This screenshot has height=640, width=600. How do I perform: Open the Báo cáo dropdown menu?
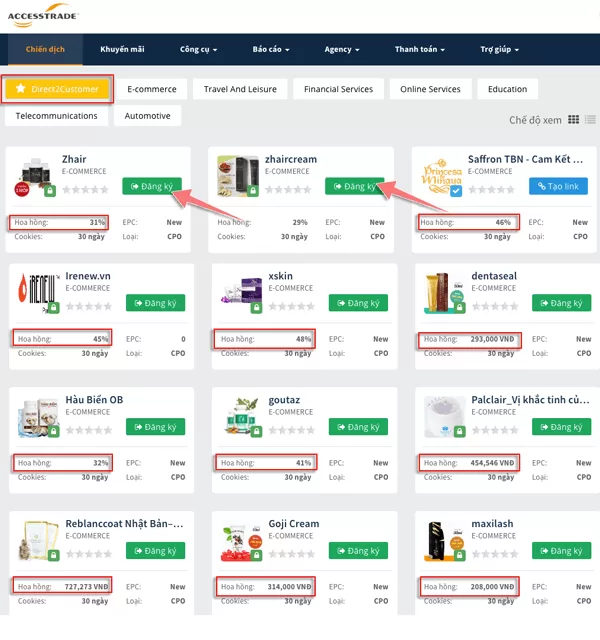pos(271,49)
